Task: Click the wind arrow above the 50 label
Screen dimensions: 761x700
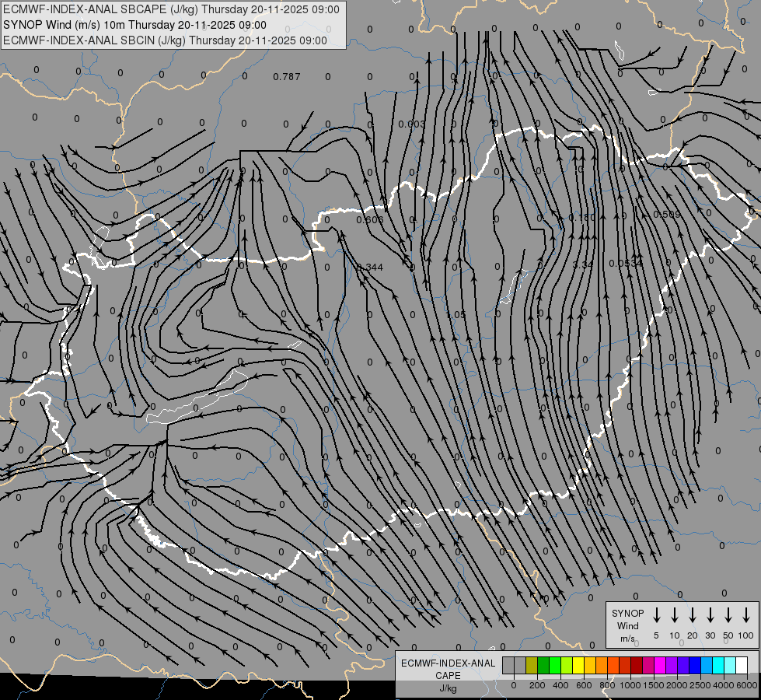Action: tap(728, 615)
